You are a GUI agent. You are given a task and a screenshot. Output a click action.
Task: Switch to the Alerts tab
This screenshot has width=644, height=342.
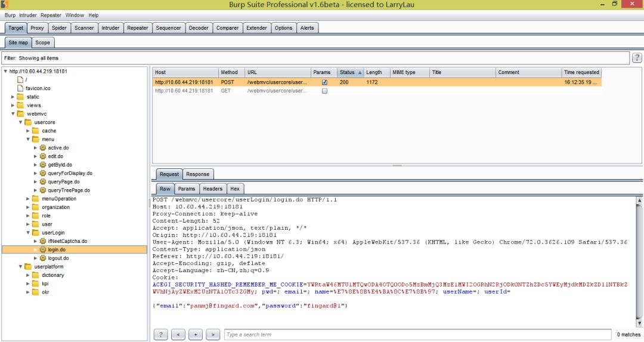point(307,28)
